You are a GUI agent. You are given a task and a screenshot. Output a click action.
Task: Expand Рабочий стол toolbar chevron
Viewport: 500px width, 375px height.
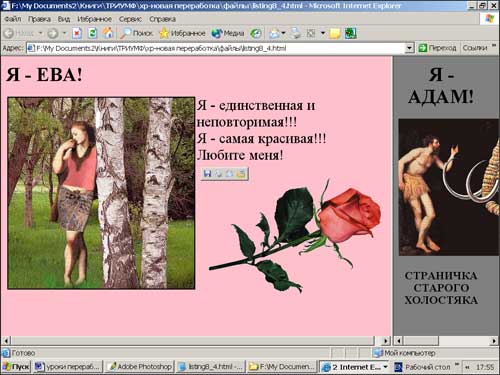tap(457, 364)
